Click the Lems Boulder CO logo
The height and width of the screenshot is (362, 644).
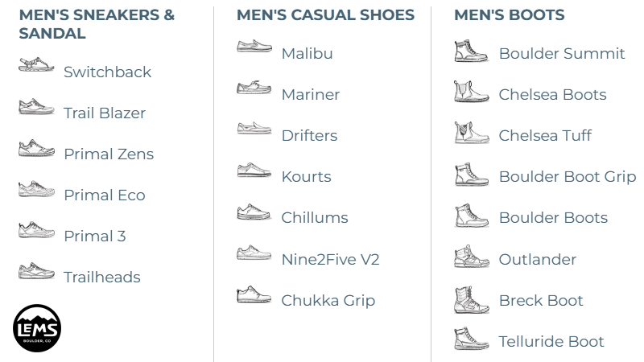pyautogui.click(x=37, y=328)
